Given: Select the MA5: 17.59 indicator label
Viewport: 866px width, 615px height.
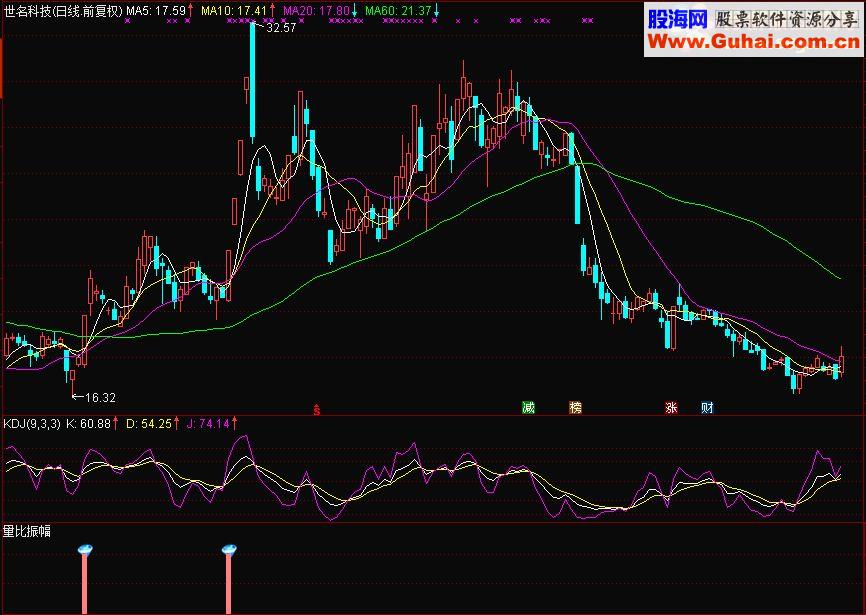Looking at the screenshot, I should pos(156,10).
